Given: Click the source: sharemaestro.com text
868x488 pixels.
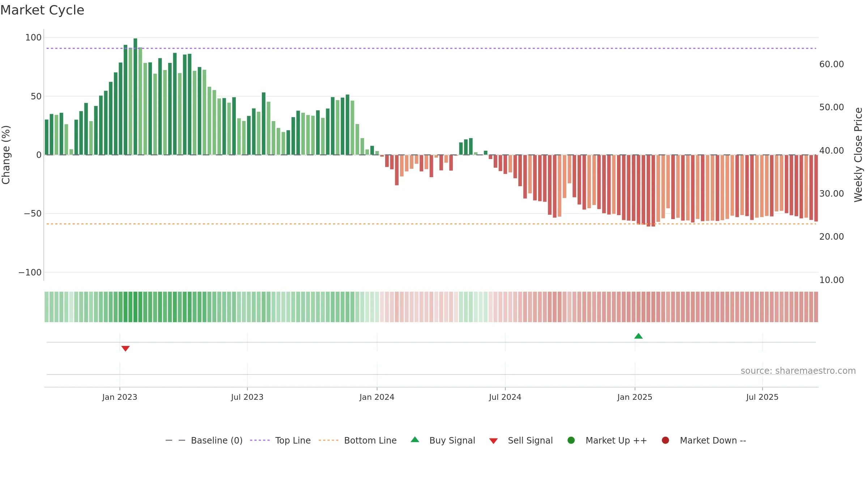Looking at the screenshot, I should (x=798, y=371).
